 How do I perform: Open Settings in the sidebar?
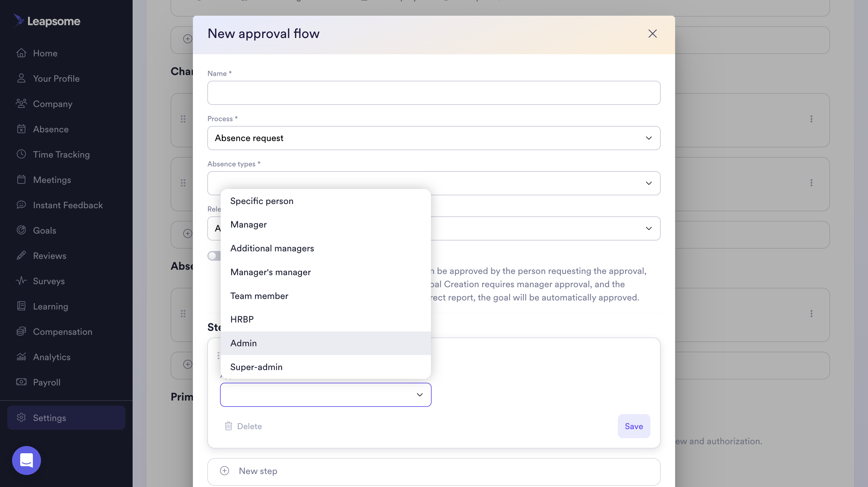coord(66,418)
